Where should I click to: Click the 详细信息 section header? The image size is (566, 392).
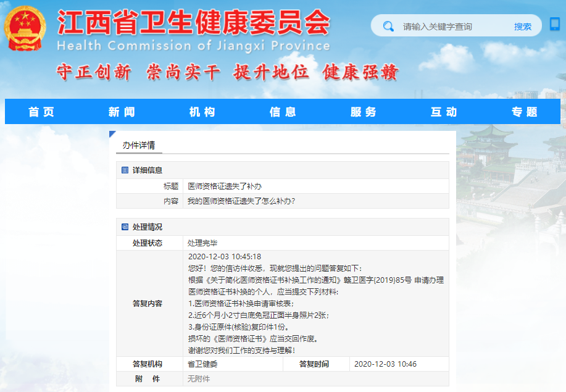pos(148,170)
